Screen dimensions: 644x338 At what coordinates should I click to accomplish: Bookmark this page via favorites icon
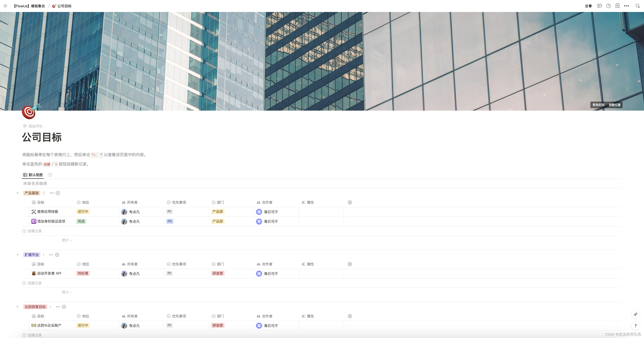click(x=617, y=6)
